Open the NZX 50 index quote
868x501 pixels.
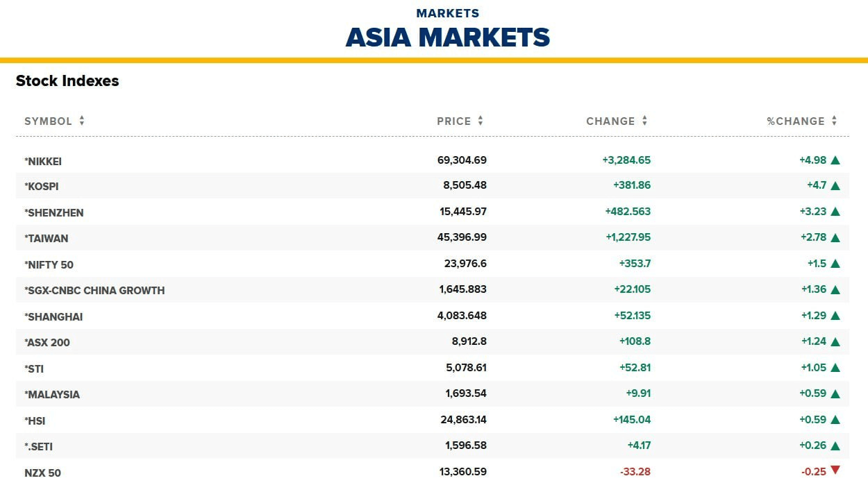[x=42, y=473]
